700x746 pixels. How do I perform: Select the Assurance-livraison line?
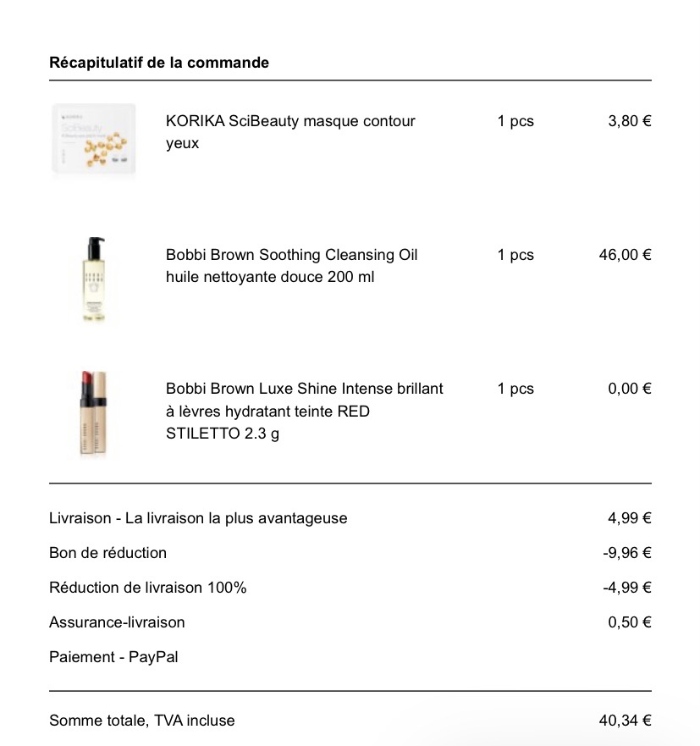coord(350,622)
